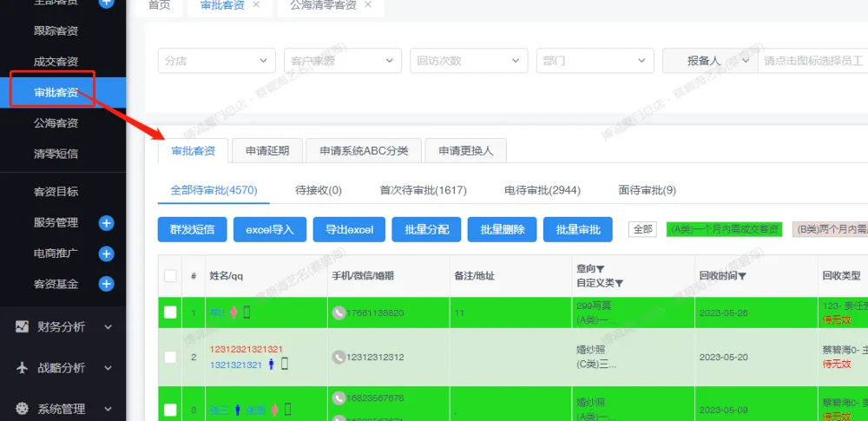868x421 pixels.
Task: Click the filter funnel icon beside 回收时间
Action: pos(743,276)
